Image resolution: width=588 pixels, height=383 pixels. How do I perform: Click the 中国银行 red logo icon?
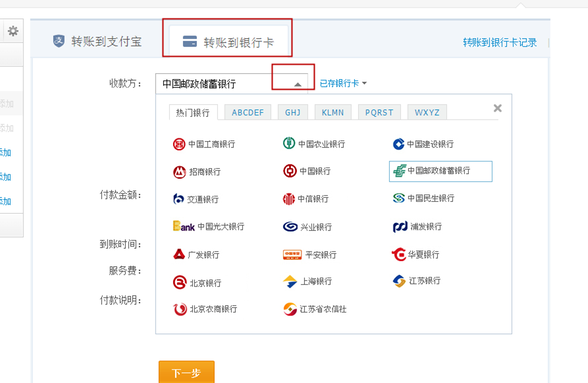click(290, 171)
